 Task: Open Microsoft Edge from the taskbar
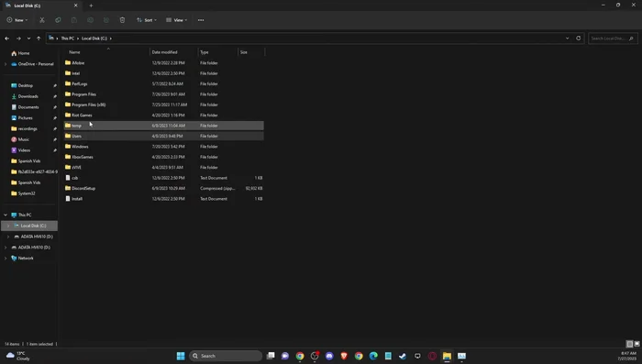[373, 356]
